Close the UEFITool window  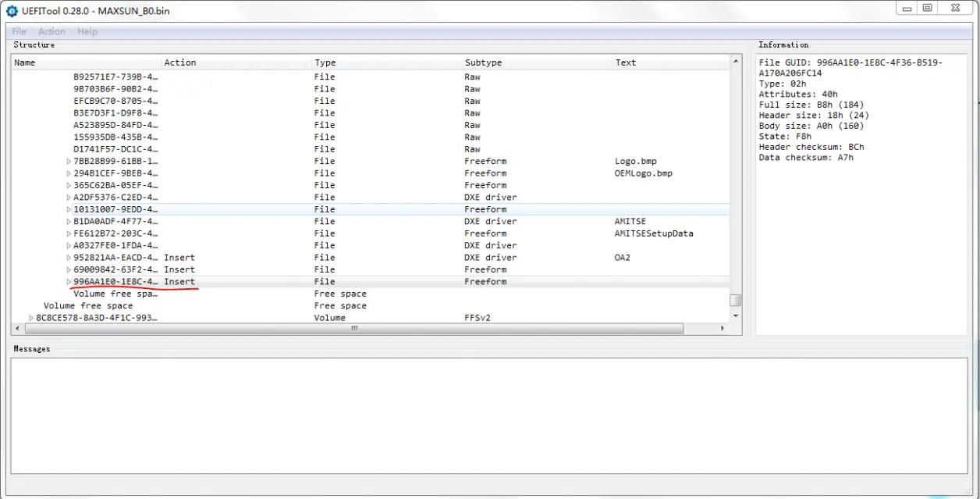coord(956,8)
